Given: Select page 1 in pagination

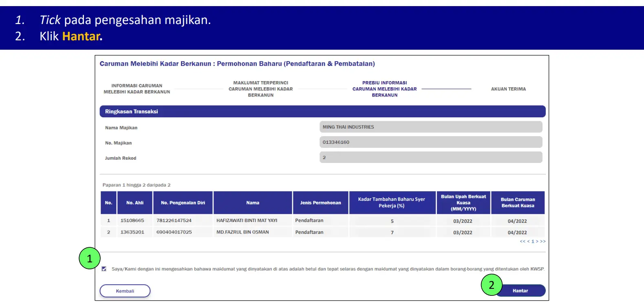Looking at the screenshot, I should [533, 242].
